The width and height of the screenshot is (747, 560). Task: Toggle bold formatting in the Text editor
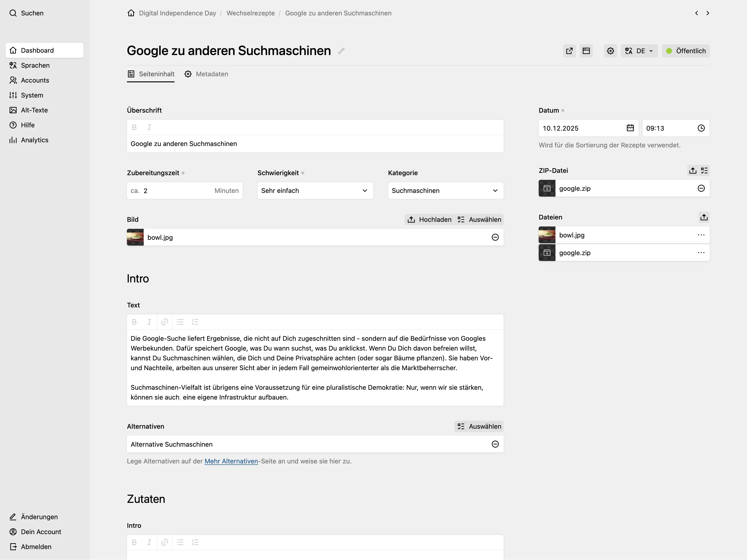134,322
